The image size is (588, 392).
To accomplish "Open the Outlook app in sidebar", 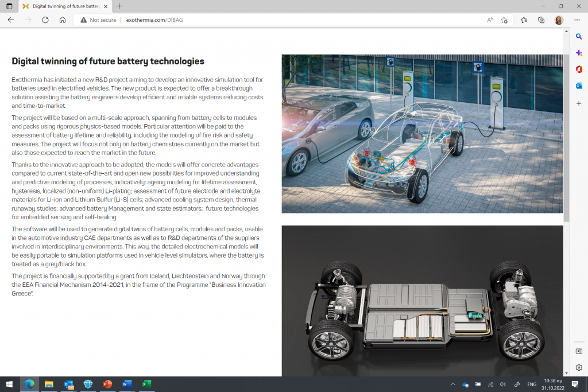I will click(x=579, y=86).
